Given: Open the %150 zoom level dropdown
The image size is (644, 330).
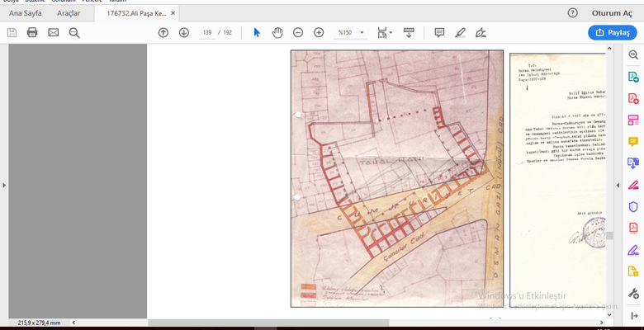Looking at the screenshot, I should (x=349, y=32).
